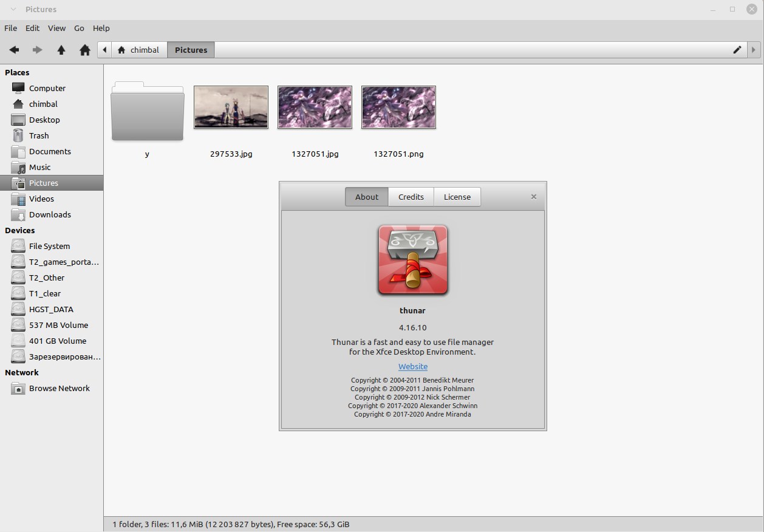The width and height of the screenshot is (764, 532).
Task: Select the Pictures path bar button
Action: point(191,50)
